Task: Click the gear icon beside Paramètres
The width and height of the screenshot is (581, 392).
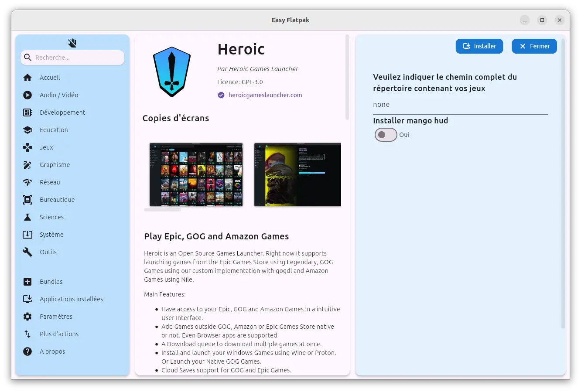Action: (27, 317)
